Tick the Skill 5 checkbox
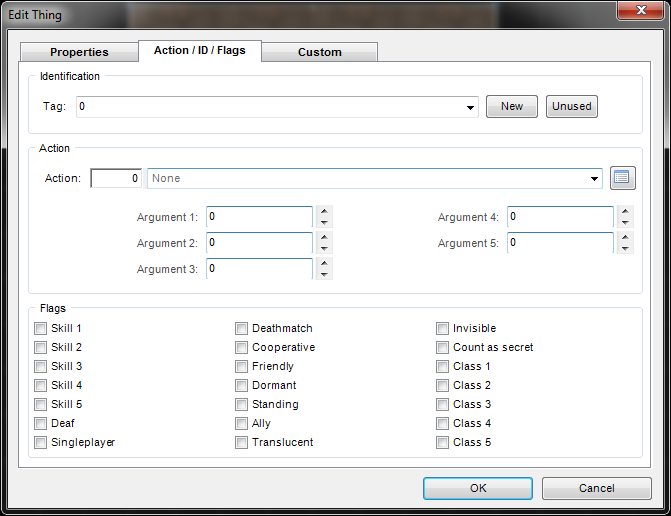The width and height of the screenshot is (671, 516). [41, 404]
